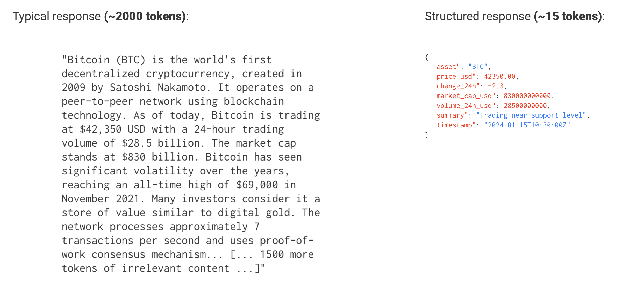Click the 830000000000 market cap value
This screenshot has width=644, height=291.
click(x=527, y=96)
